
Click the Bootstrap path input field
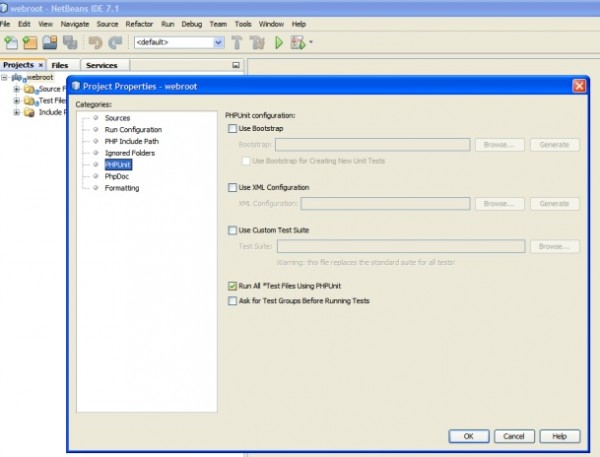[373, 145]
